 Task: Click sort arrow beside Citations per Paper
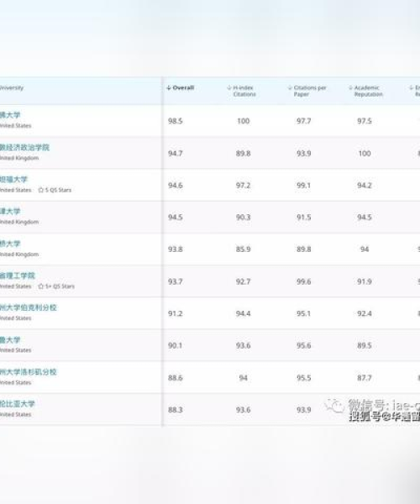coord(290,87)
